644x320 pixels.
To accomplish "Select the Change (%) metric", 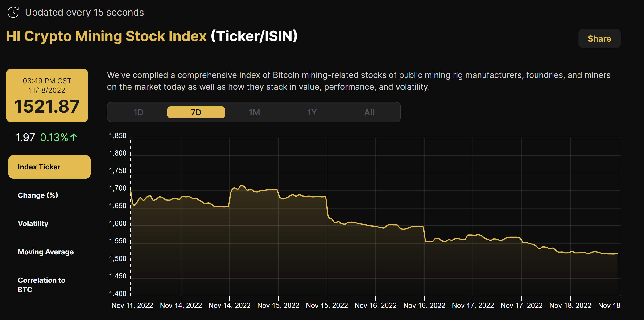I will [x=37, y=195].
